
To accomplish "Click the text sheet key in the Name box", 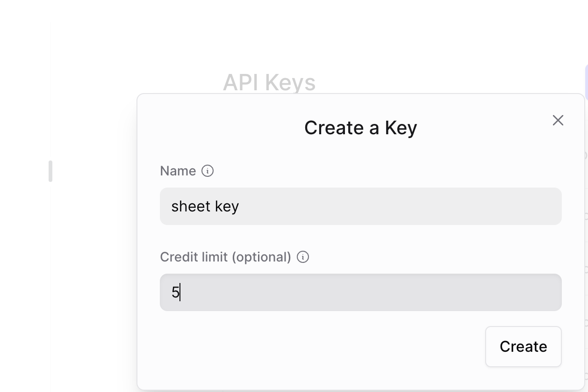I will [205, 206].
